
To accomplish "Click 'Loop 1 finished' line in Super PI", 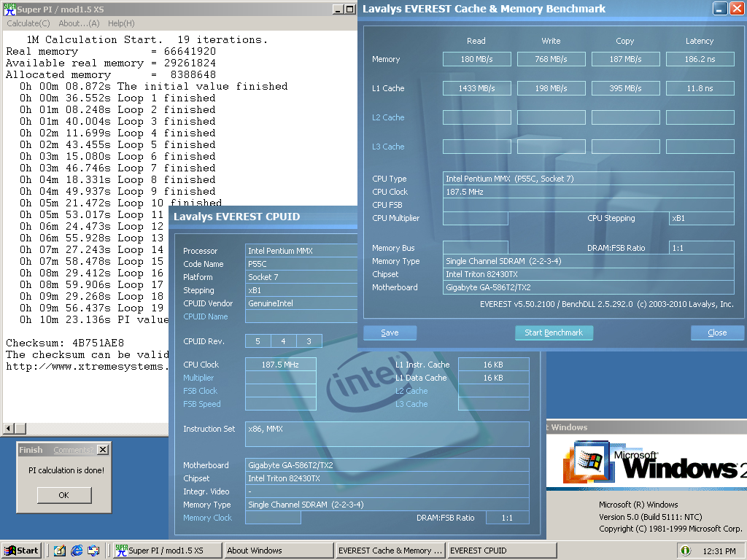I will (117, 98).
